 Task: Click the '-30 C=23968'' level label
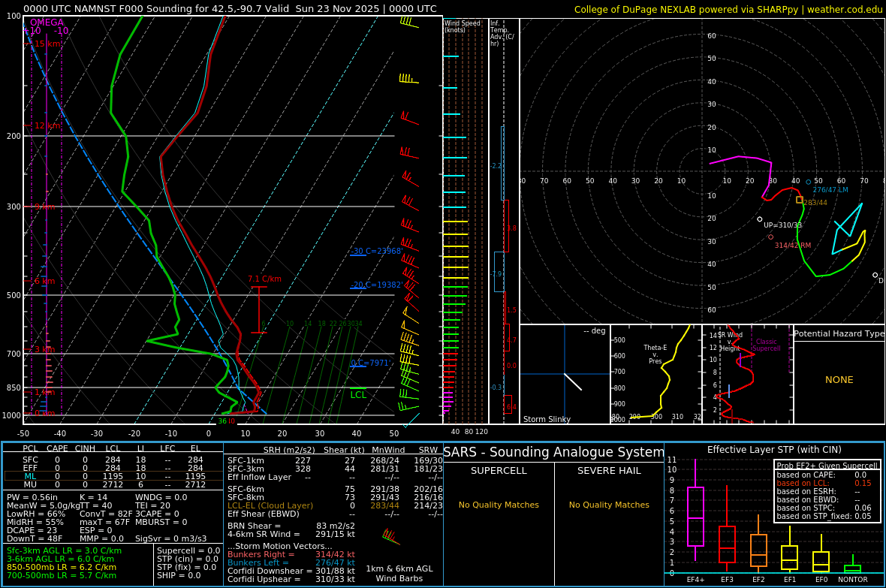(x=377, y=251)
